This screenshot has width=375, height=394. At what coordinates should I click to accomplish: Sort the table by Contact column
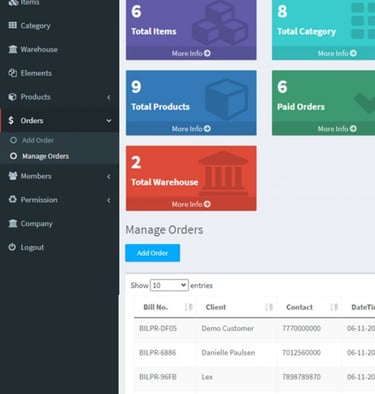click(334, 307)
